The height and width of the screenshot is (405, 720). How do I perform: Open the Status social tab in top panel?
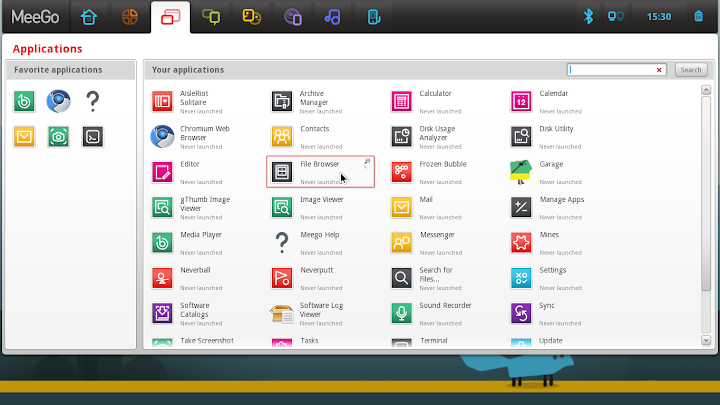tap(252, 17)
